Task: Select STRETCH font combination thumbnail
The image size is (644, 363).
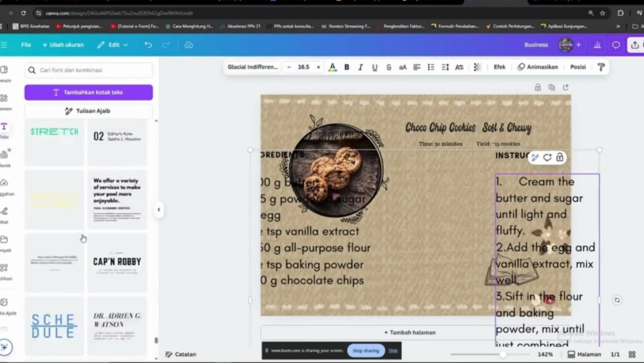Action: coord(55,142)
